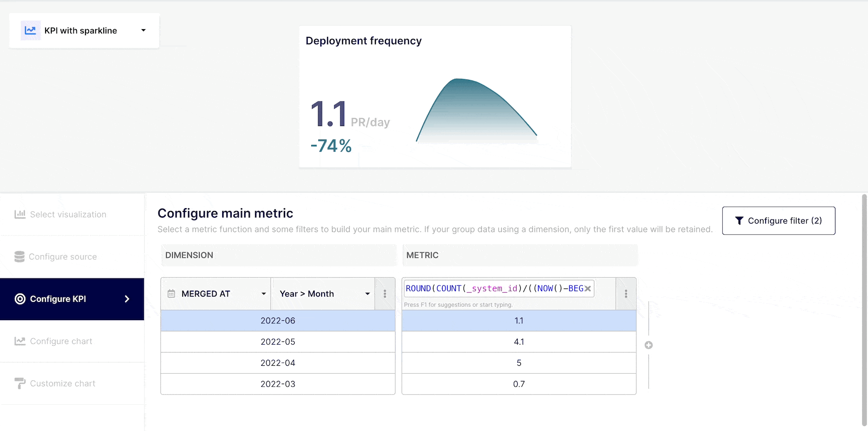Click the funnel icon in Configure filter
Screen dimensions: 868x431
(739, 221)
